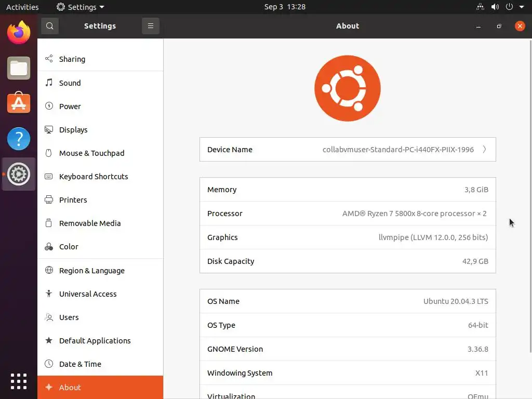
Task: Open the hamburger menu in Settings header
Action: [151, 26]
